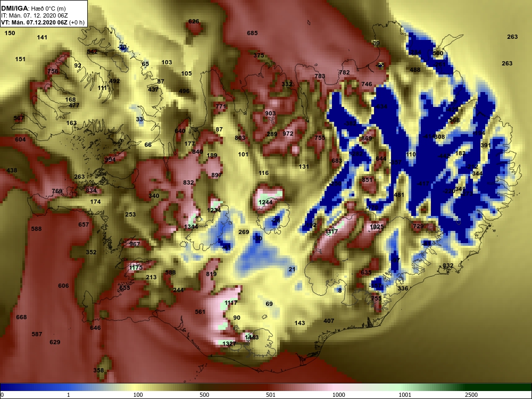The height and width of the screenshot is (399, 532).
Task: Click the value 972 on the map
Action: coord(288,134)
